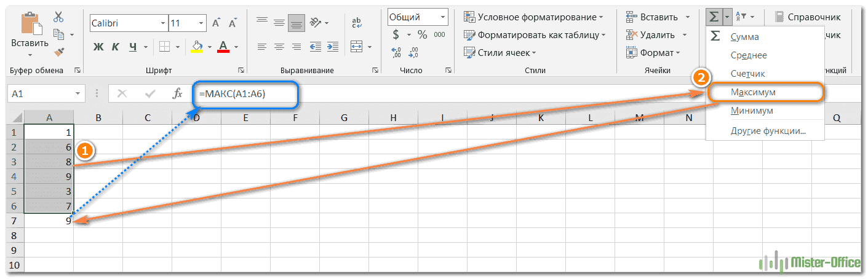Select the Format Painter brush icon
The image size is (868, 279).
coord(59,52)
